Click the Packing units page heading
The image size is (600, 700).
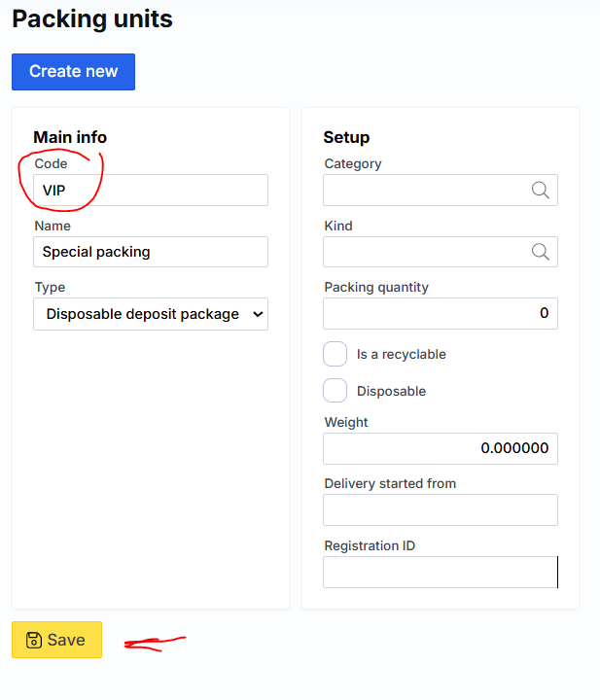(x=92, y=17)
